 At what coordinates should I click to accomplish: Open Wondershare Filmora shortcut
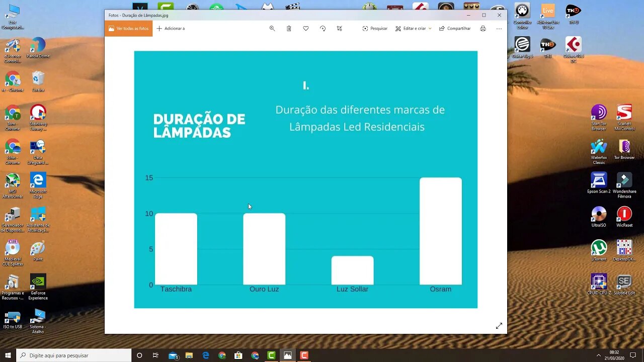pos(624,186)
